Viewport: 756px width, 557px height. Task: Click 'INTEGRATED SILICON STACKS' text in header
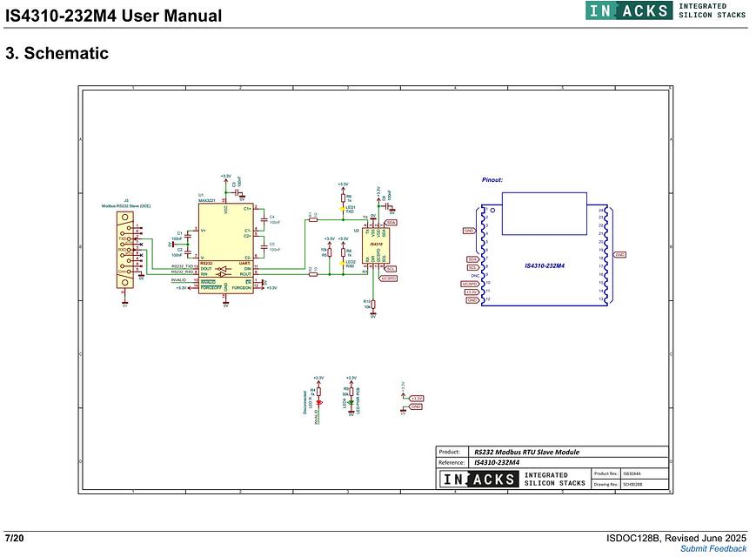pos(713,10)
